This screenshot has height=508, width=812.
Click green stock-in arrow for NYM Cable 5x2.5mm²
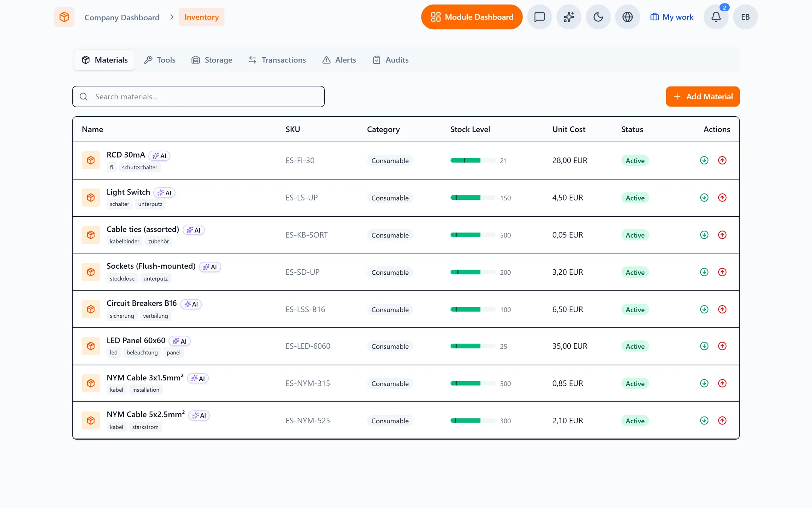704,420
